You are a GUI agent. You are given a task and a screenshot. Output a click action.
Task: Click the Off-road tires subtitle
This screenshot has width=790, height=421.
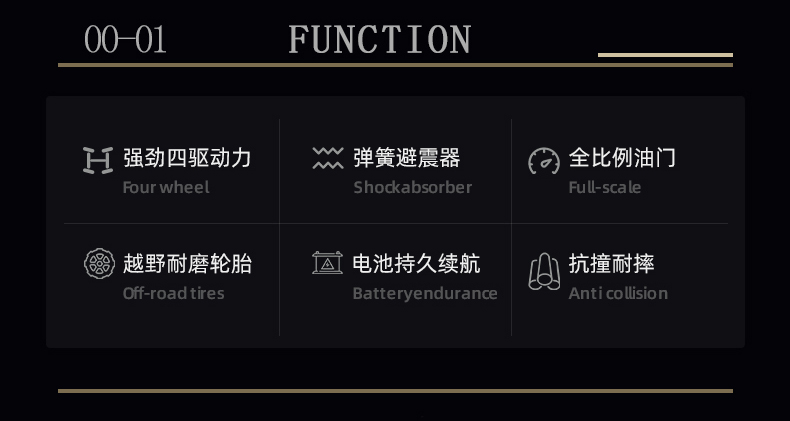(174, 293)
